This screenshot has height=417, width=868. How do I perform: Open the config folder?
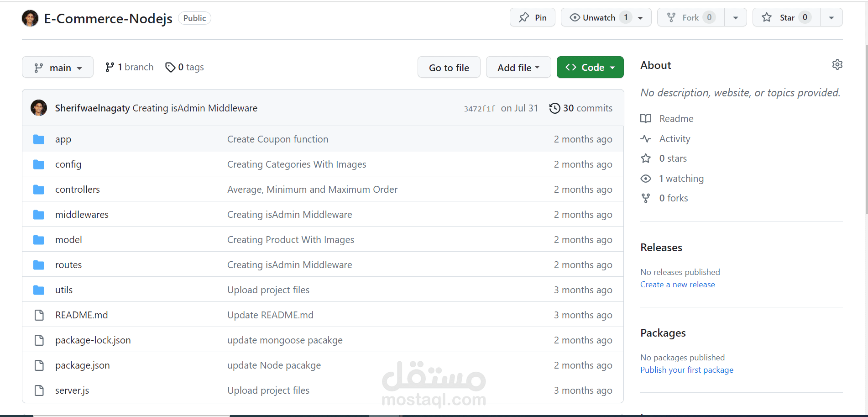pyautogui.click(x=68, y=164)
